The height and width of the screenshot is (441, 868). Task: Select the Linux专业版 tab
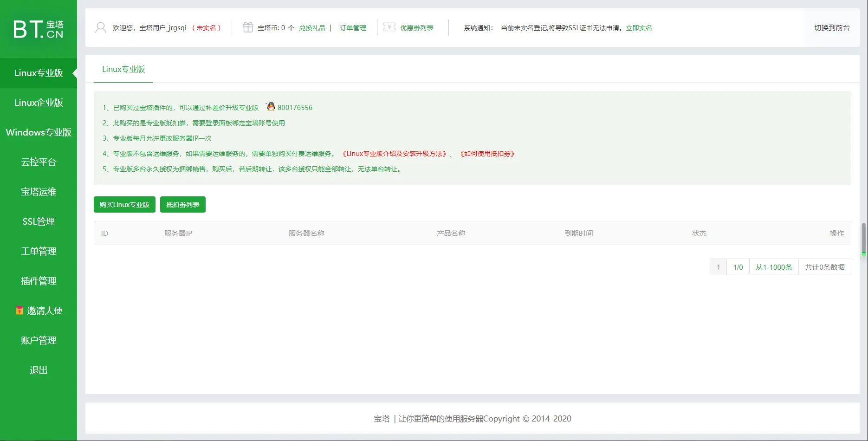(x=123, y=69)
